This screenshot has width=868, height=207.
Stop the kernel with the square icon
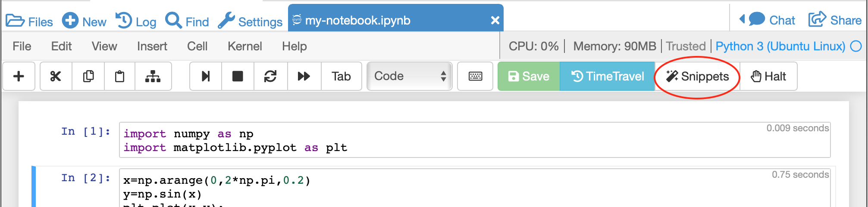(x=238, y=77)
